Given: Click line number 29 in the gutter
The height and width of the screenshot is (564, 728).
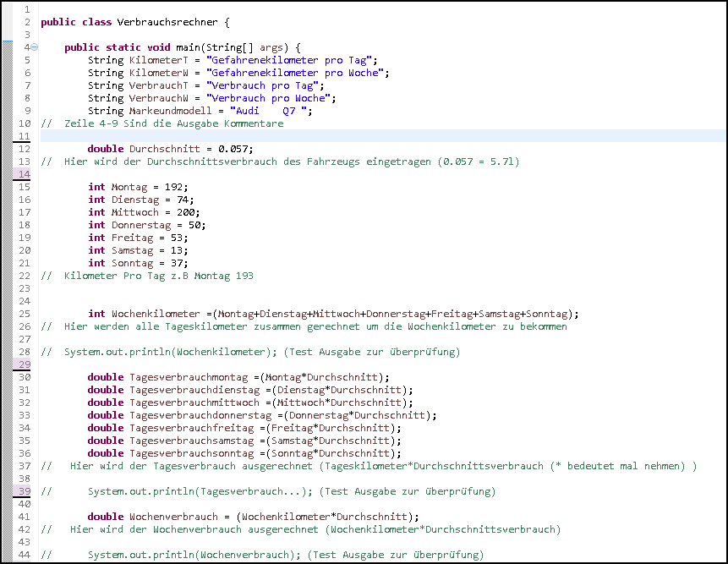Looking at the screenshot, I should click(x=24, y=364).
